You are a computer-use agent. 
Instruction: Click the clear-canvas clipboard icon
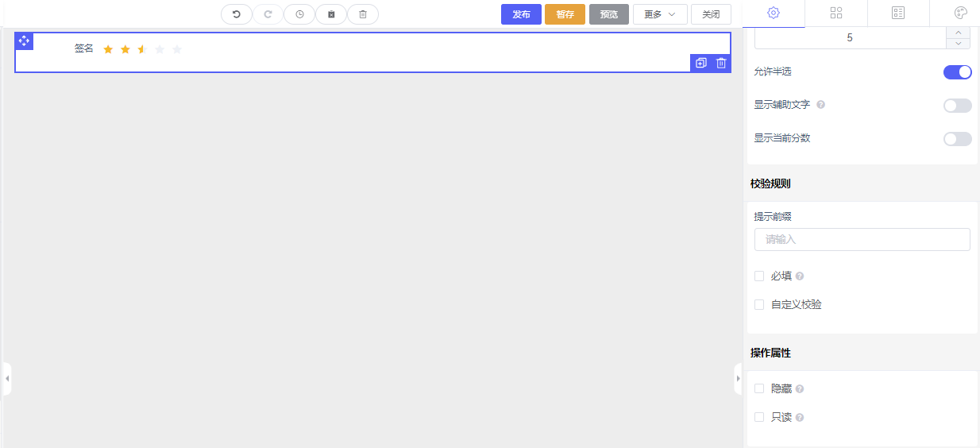[x=331, y=14]
